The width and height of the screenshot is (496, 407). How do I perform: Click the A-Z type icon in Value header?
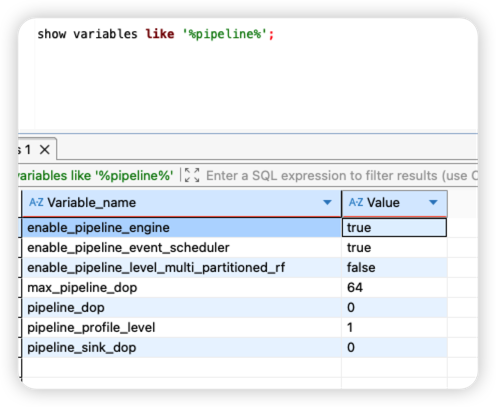[356, 202]
